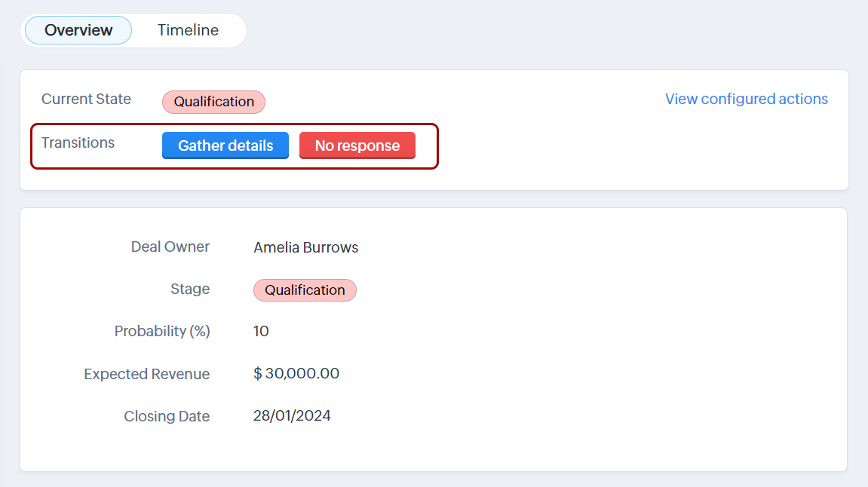868x487 pixels.
Task: Click the Closing Date field label
Action: 167,416
